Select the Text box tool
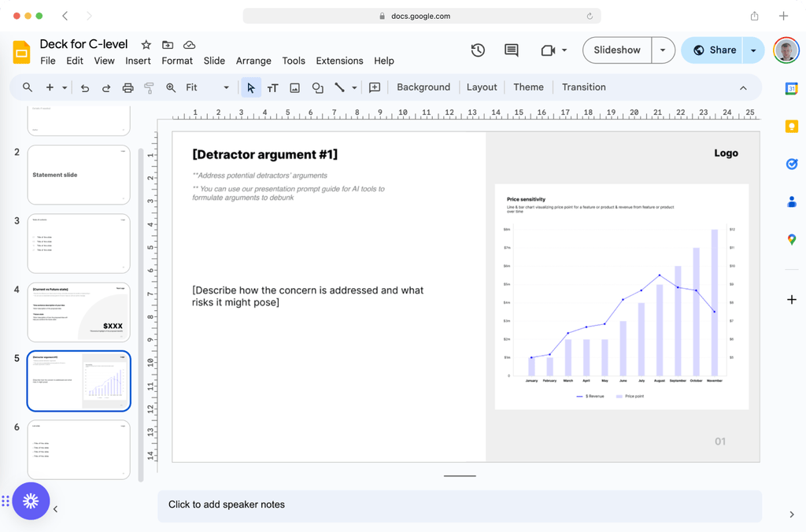The width and height of the screenshot is (806, 532). click(273, 87)
